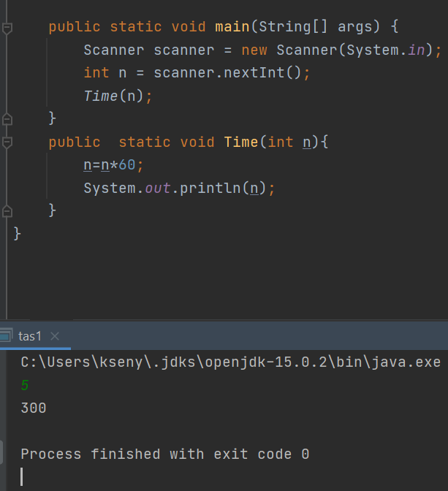The width and height of the screenshot is (448, 491).
Task: Click the console cursor input line
Action: click(22, 476)
